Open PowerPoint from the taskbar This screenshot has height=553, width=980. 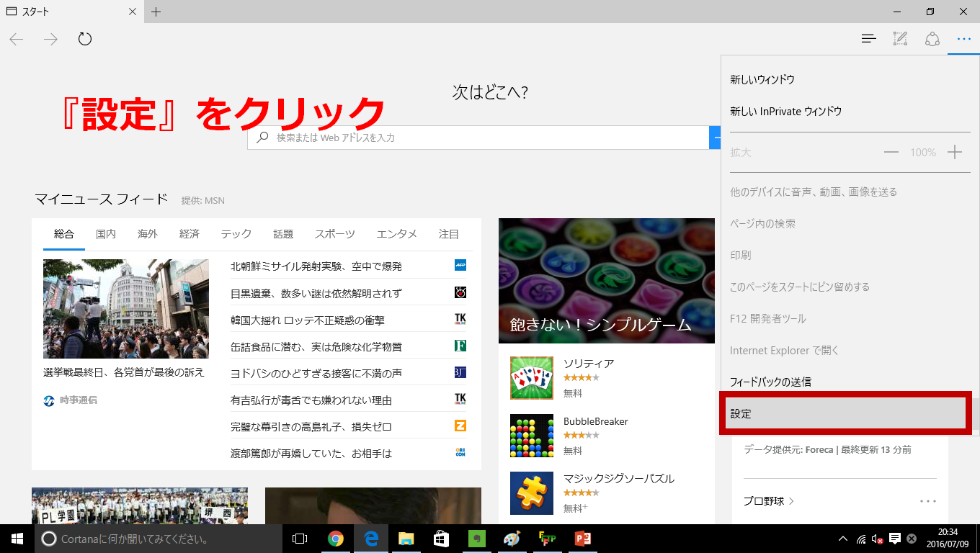(x=582, y=539)
